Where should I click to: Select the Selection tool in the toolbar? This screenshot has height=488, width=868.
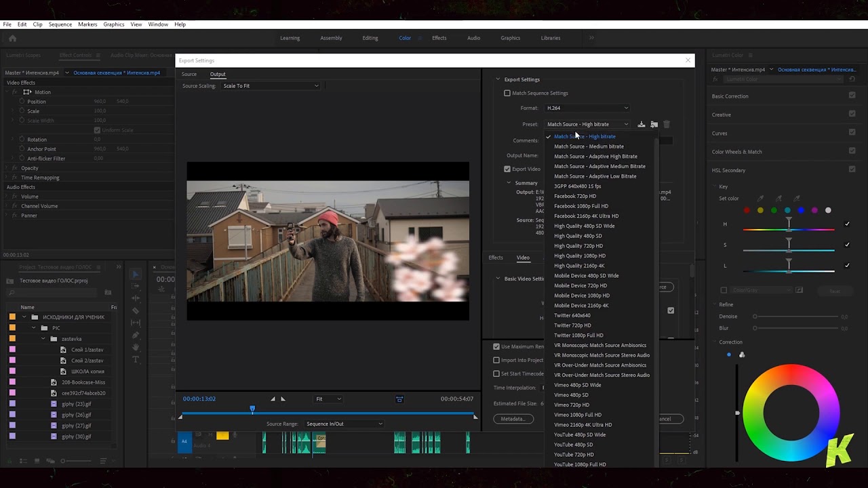coord(136,274)
